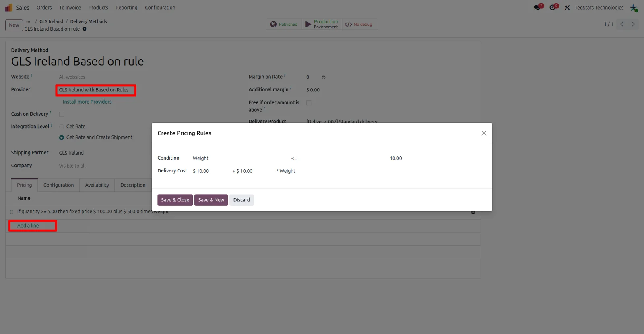Click Install more Providers link
Screen dimensions: 644x334
tap(87, 102)
